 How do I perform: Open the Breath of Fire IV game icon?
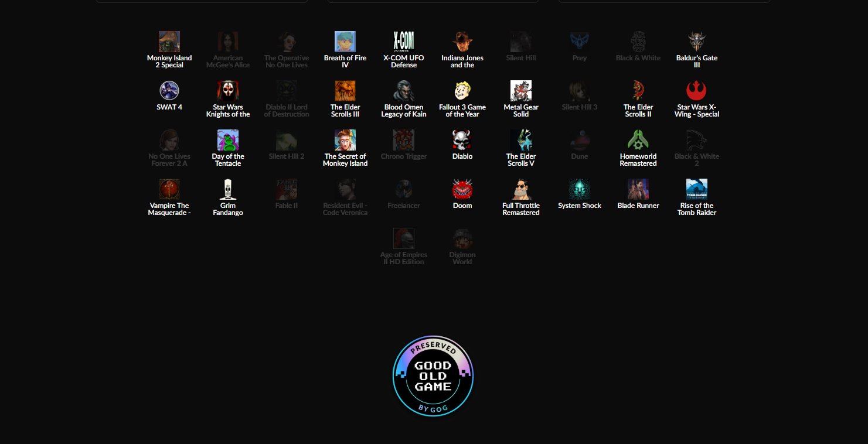(345, 42)
